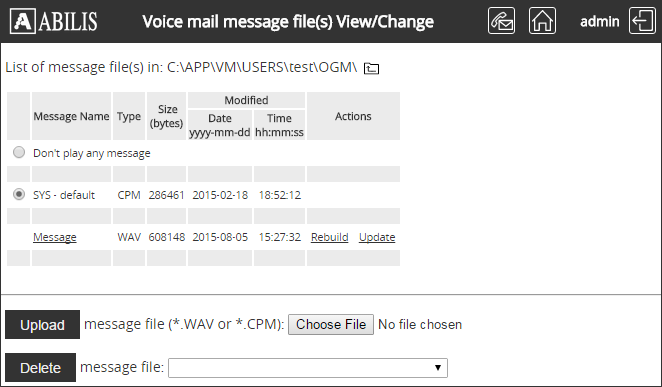The image size is (662, 387).
Task: Click Rebuild for the Message file
Action: 330,237
